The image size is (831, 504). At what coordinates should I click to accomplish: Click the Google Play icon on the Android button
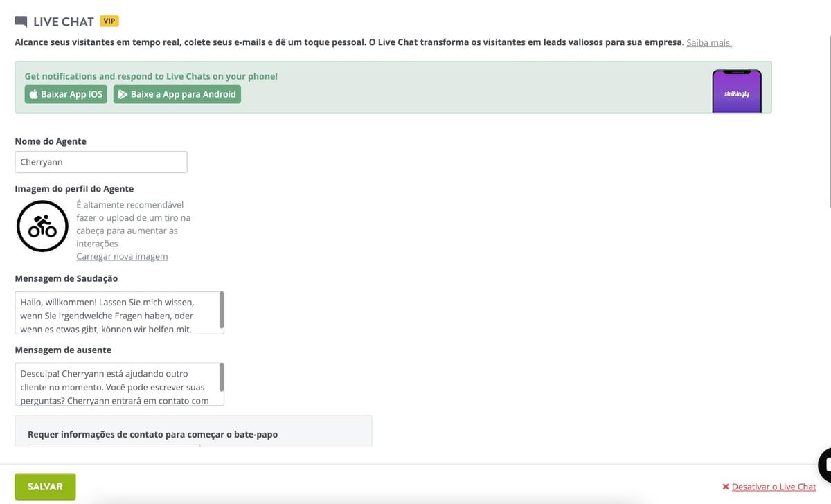pyautogui.click(x=123, y=94)
